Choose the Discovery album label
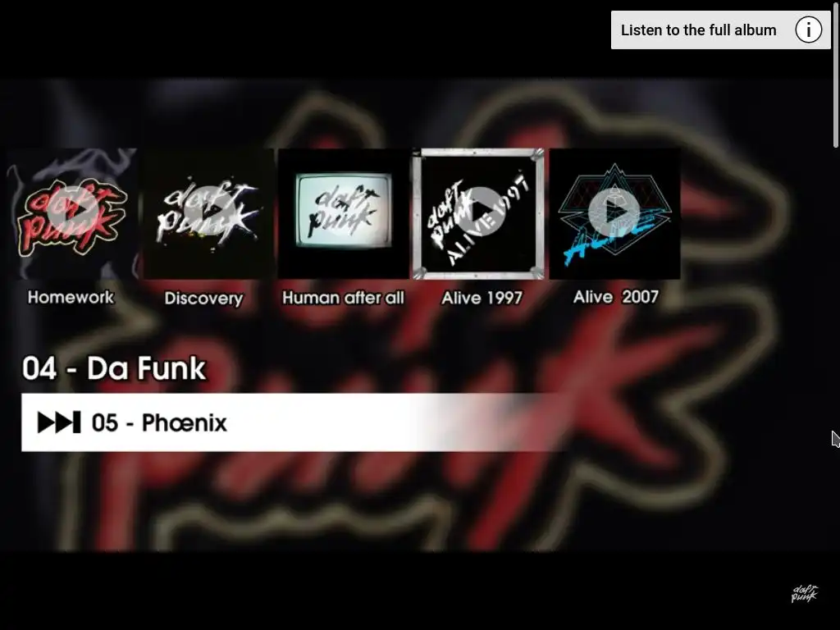The width and height of the screenshot is (840, 630). click(203, 299)
